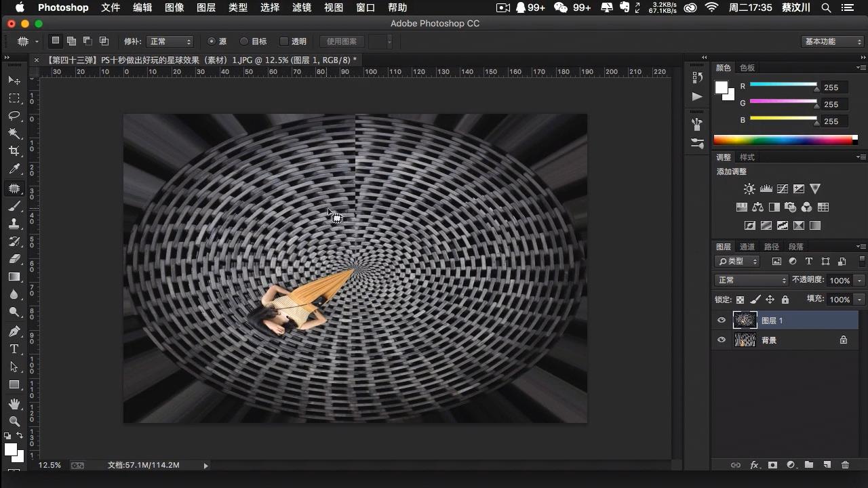Add a layer mask
This screenshot has height=488, width=868.
coord(772,465)
